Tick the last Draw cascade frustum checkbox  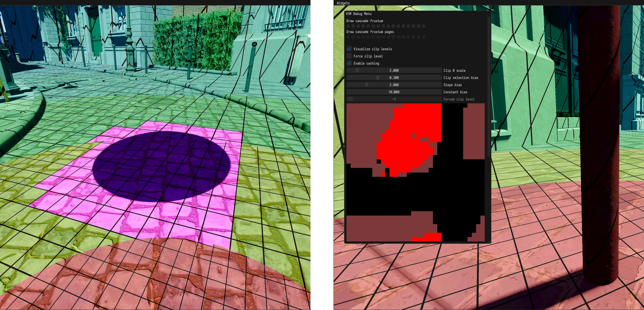point(423,26)
